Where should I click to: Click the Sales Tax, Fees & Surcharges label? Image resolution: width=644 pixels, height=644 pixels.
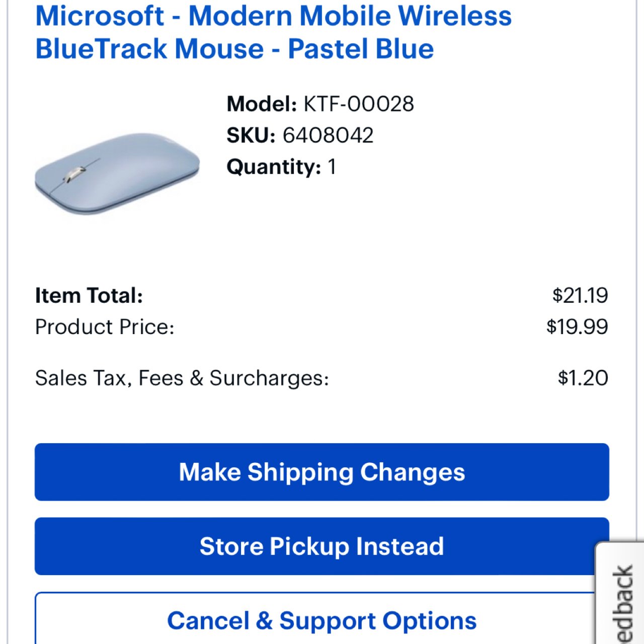pyautogui.click(x=182, y=378)
